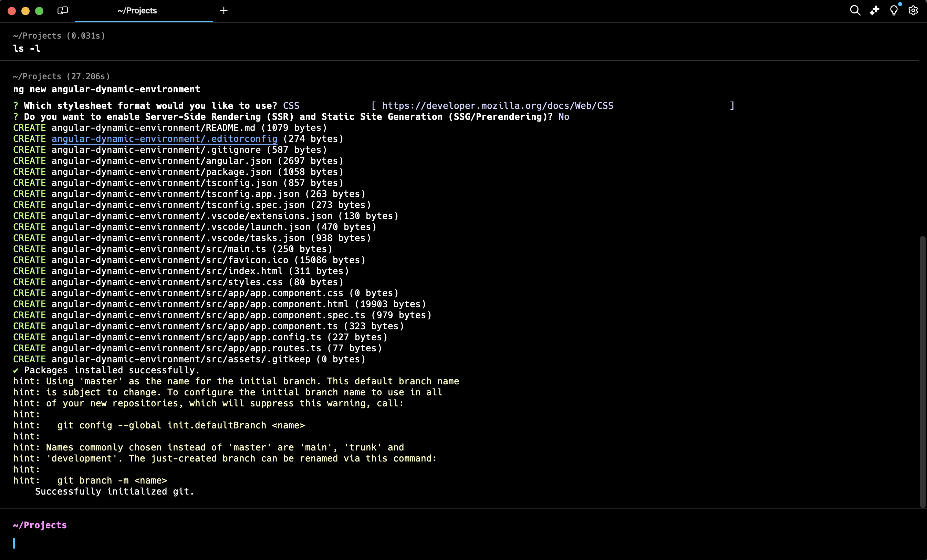Image resolution: width=927 pixels, height=560 pixels.
Task: Click the angular.json (2697 bytes) line
Action: (178, 161)
